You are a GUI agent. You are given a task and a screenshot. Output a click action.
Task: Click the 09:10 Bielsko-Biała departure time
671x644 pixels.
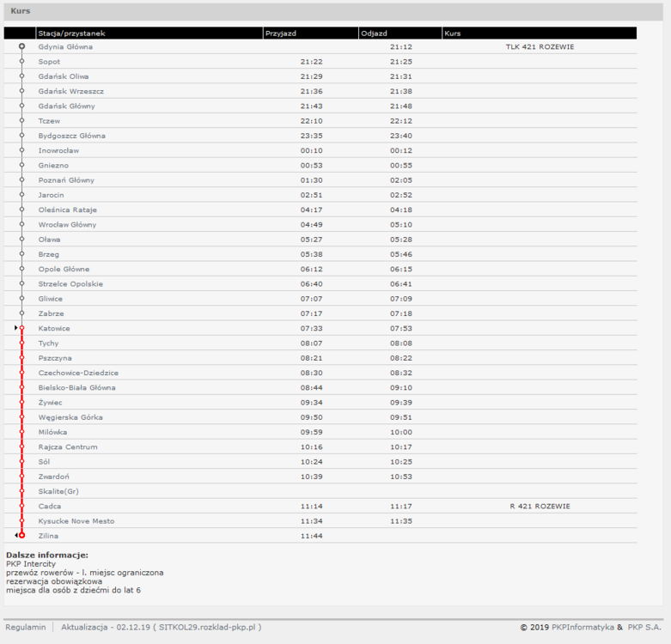pyautogui.click(x=401, y=388)
